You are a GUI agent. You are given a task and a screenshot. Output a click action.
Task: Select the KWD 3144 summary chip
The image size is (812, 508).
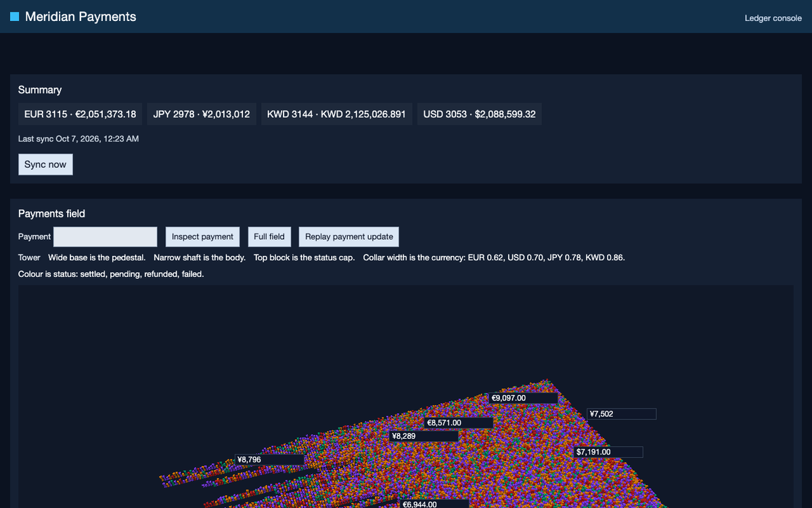(337, 114)
